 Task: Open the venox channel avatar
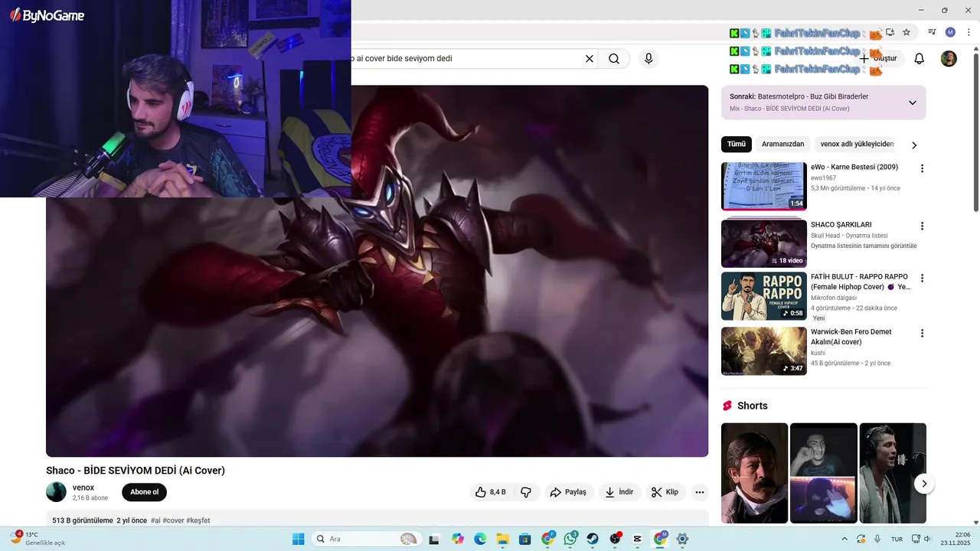pos(56,492)
